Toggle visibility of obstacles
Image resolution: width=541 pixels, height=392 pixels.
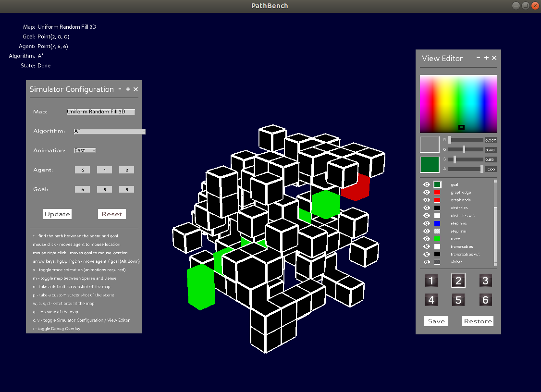[426, 208]
